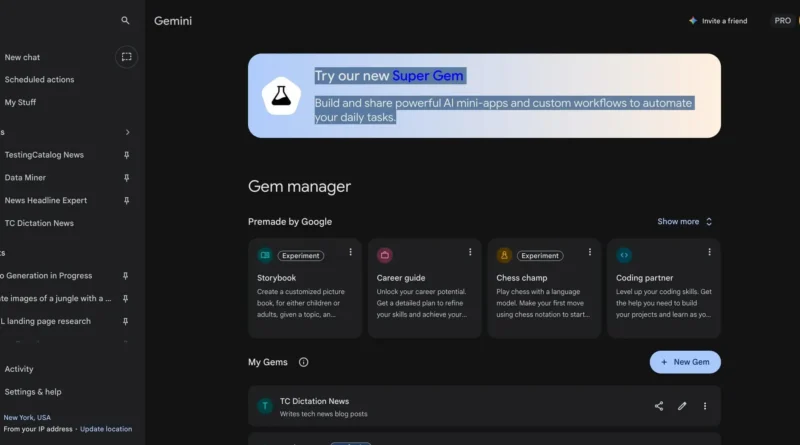Click the Experiment badge on Chess champ card

click(x=540, y=256)
